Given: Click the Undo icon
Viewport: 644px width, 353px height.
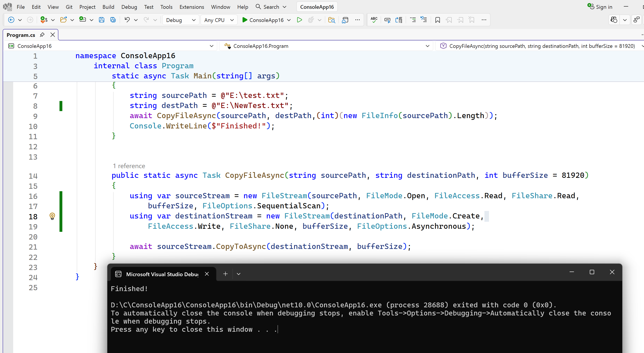Looking at the screenshot, I should 127,20.
